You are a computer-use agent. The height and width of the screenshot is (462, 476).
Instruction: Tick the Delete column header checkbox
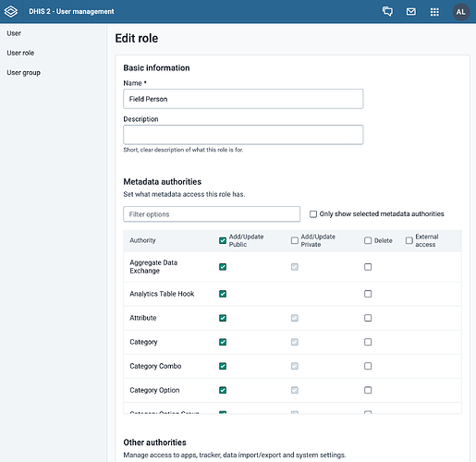point(368,240)
